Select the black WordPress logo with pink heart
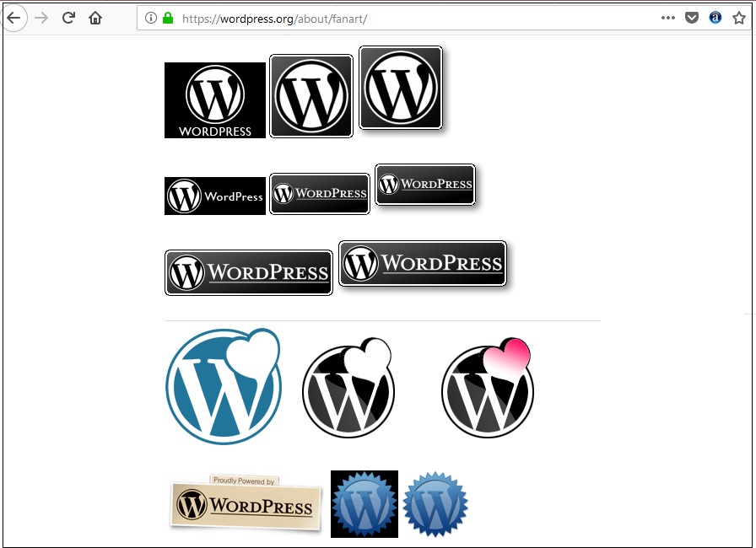The height and width of the screenshot is (548, 756). pos(487,388)
